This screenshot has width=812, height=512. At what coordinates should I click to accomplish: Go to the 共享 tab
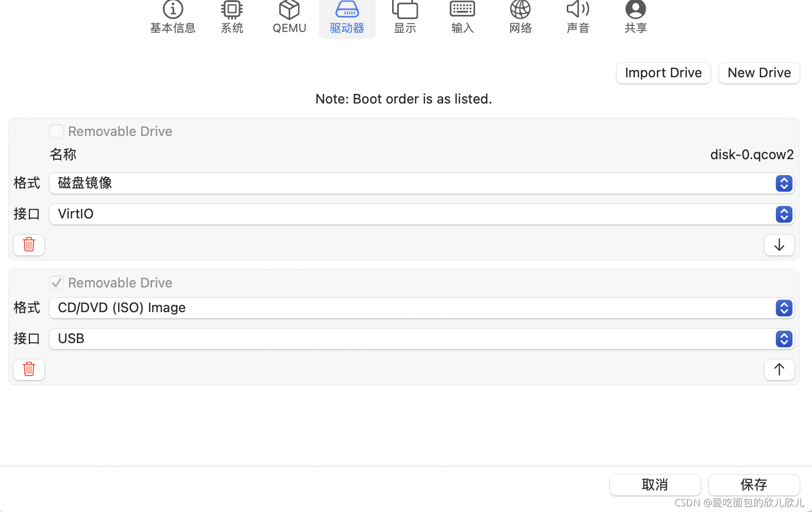(636, 18)
